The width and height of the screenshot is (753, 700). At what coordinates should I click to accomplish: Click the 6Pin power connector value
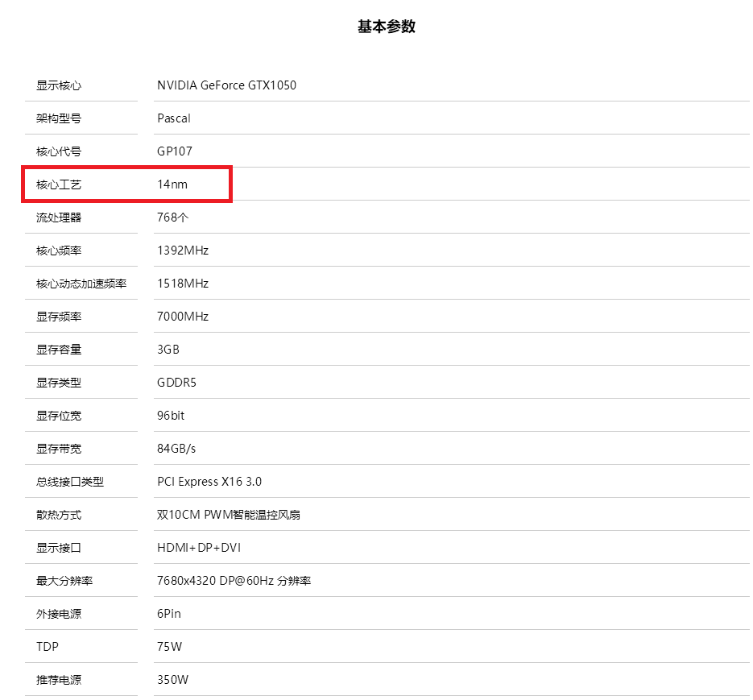pyautogui.click(x=169, y=614)
